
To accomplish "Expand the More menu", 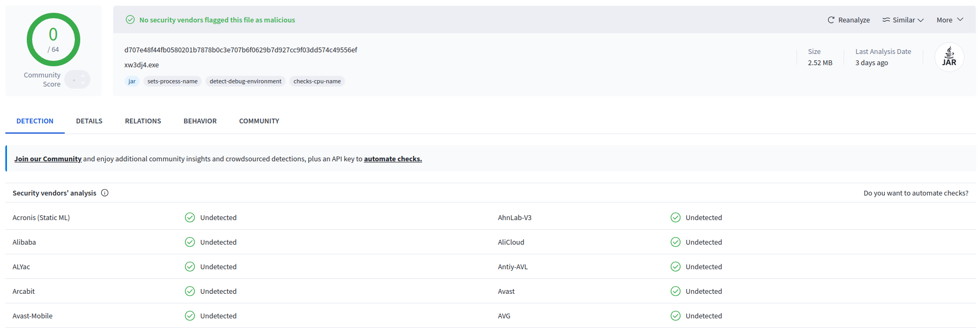I will pyautogui.click(x=950, y=20).
